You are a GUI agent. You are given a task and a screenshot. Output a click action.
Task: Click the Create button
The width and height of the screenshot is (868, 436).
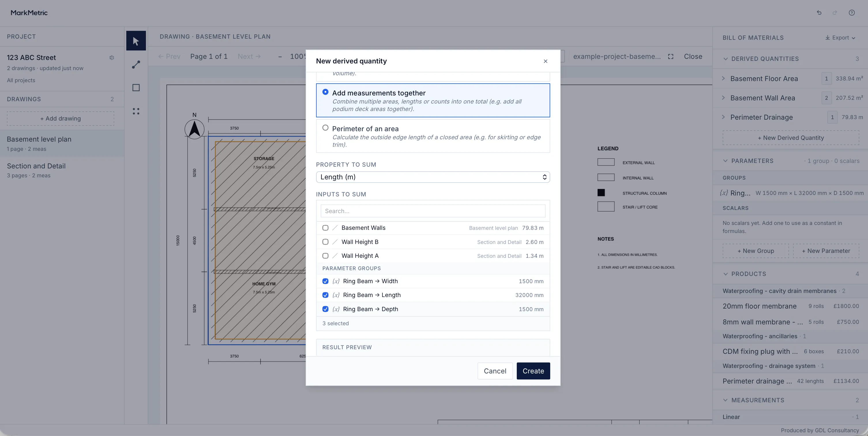(x=533, y=371)
